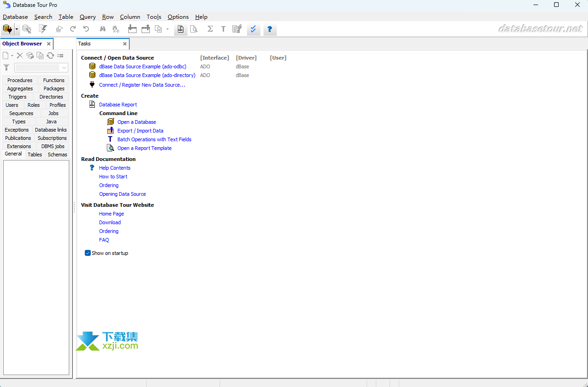Viewport: 588px width, 387px height.
Task: Click the execute query lightning icon
Action: (43, 29)
